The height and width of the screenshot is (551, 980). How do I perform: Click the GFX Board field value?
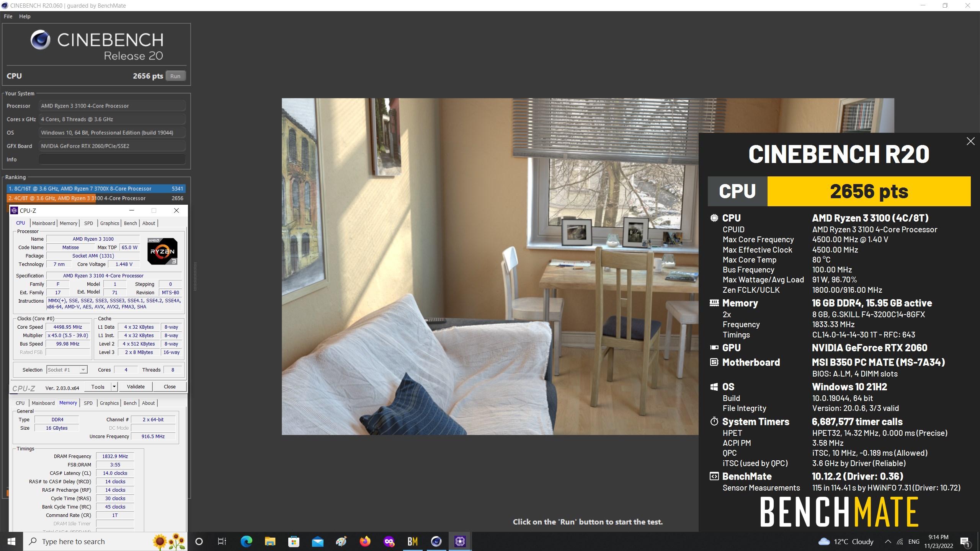[x=112, y=146]
